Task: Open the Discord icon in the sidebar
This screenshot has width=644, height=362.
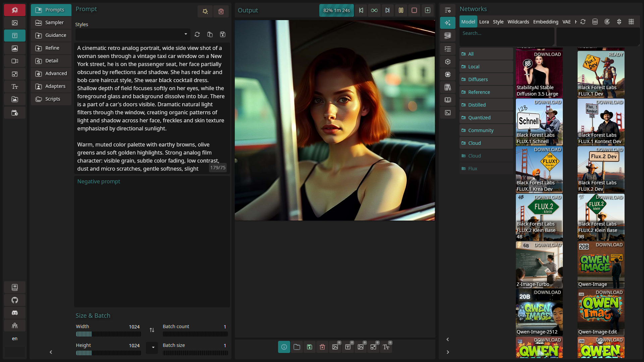Action: click(x=15, y=313)
